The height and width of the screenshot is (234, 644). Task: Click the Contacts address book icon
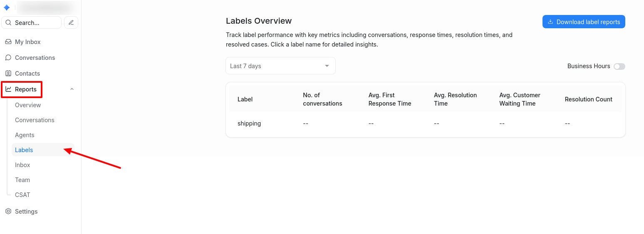pos(8,74)
